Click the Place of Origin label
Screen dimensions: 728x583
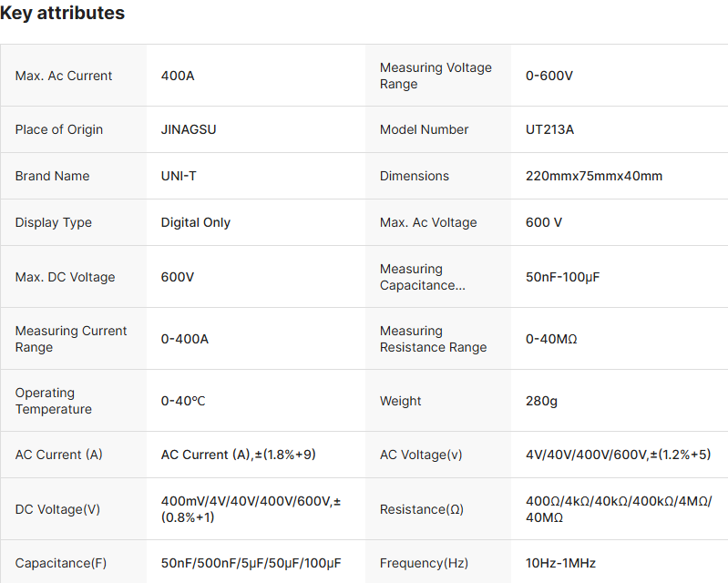[x=59, y=129]
